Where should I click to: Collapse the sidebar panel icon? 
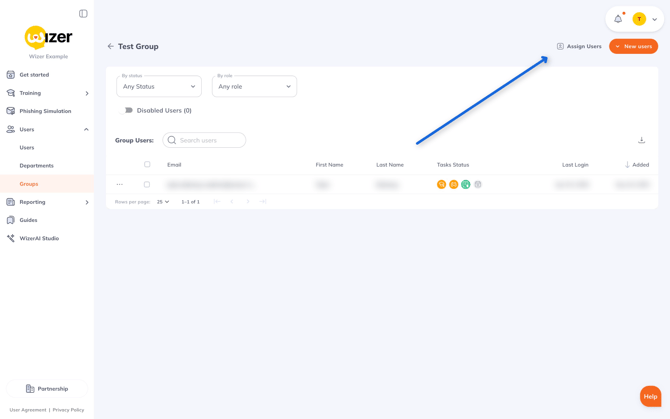point(83,14)
